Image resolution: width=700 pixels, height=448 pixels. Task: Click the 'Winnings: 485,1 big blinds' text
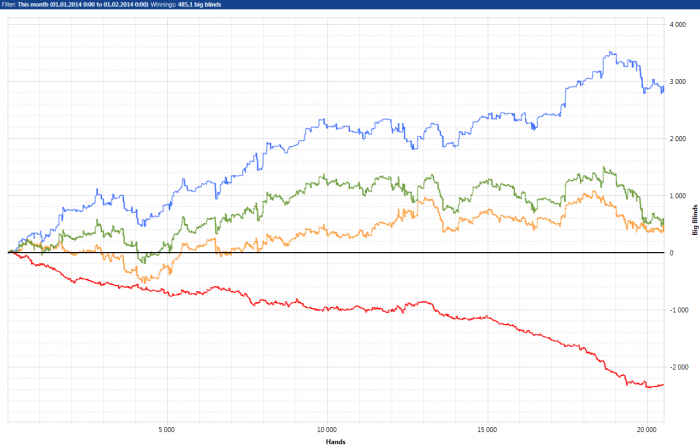coord(186,4)
